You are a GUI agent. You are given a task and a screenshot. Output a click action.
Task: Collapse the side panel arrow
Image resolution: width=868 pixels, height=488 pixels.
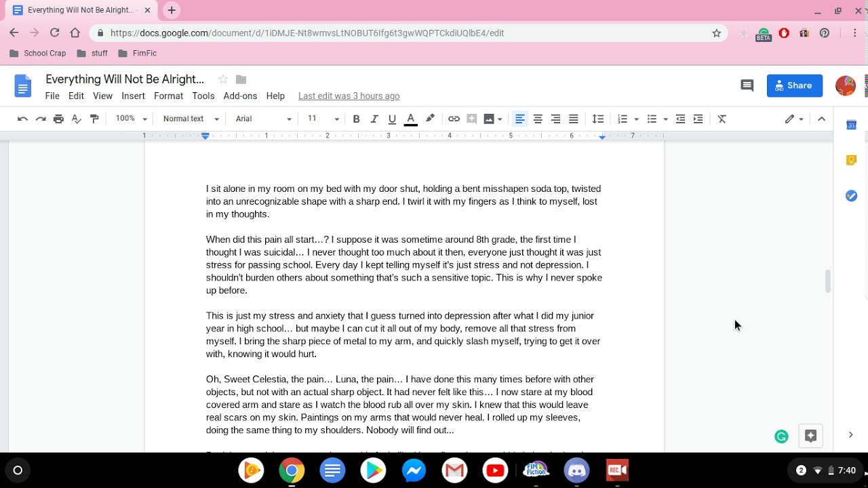pos(850,434)
